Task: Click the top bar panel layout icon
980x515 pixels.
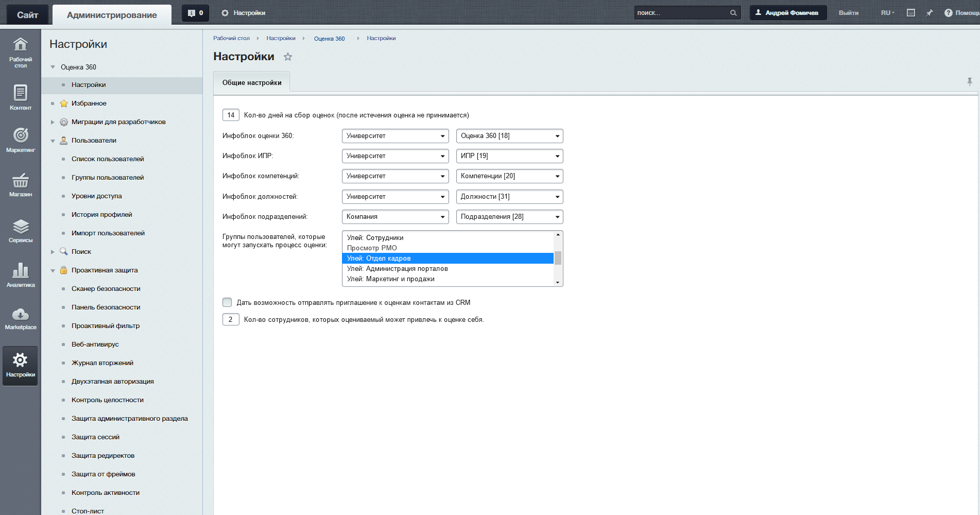Action: pyautogui.click(x=911, y=13)
